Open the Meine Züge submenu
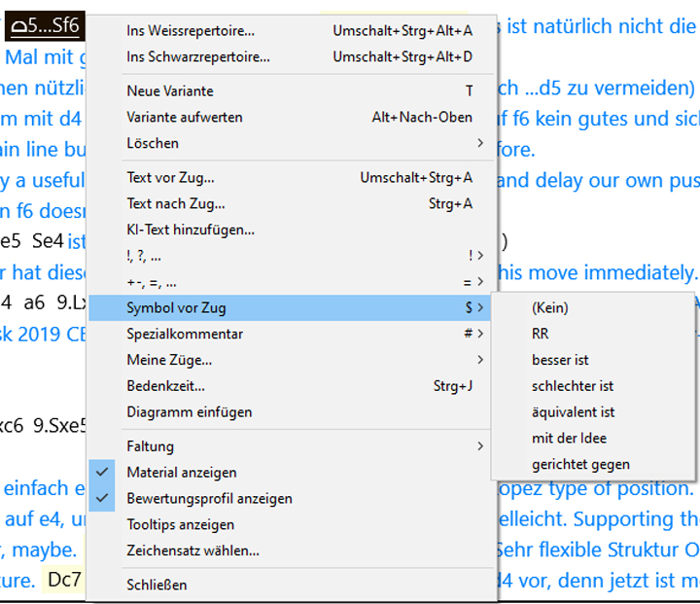Screen dimensions: 700x604 (x=169, y=360)
